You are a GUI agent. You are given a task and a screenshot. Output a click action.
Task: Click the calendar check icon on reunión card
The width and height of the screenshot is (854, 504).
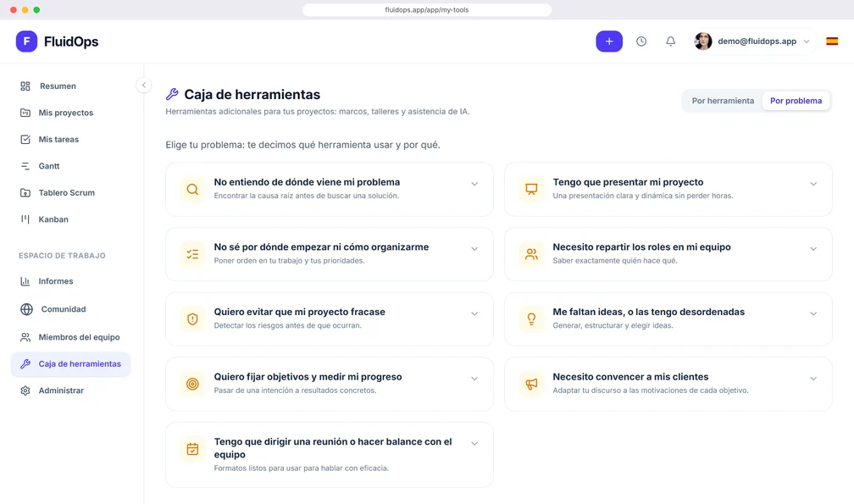click(192, 449)
